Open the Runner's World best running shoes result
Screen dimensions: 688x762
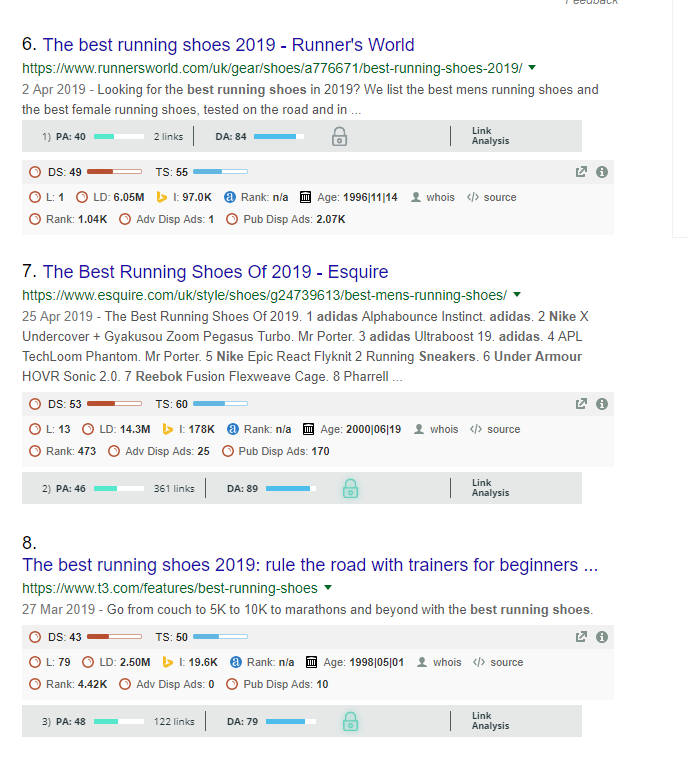coord(228,45)
